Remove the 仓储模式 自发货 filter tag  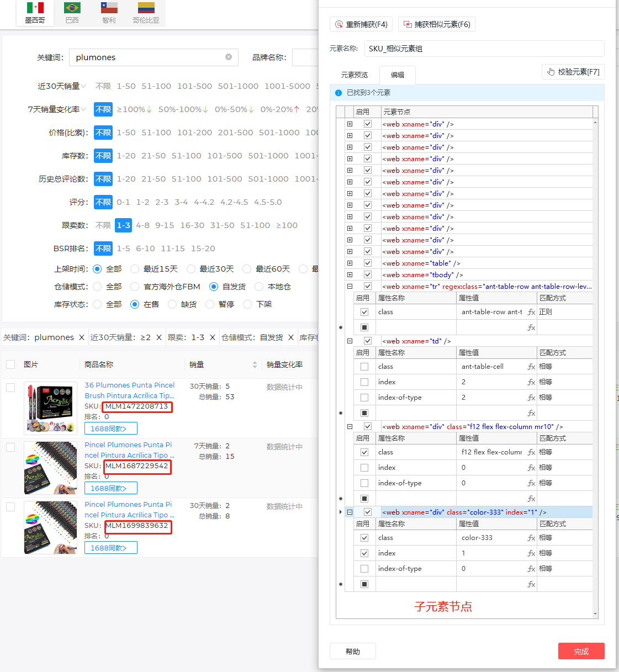[291, 337]
